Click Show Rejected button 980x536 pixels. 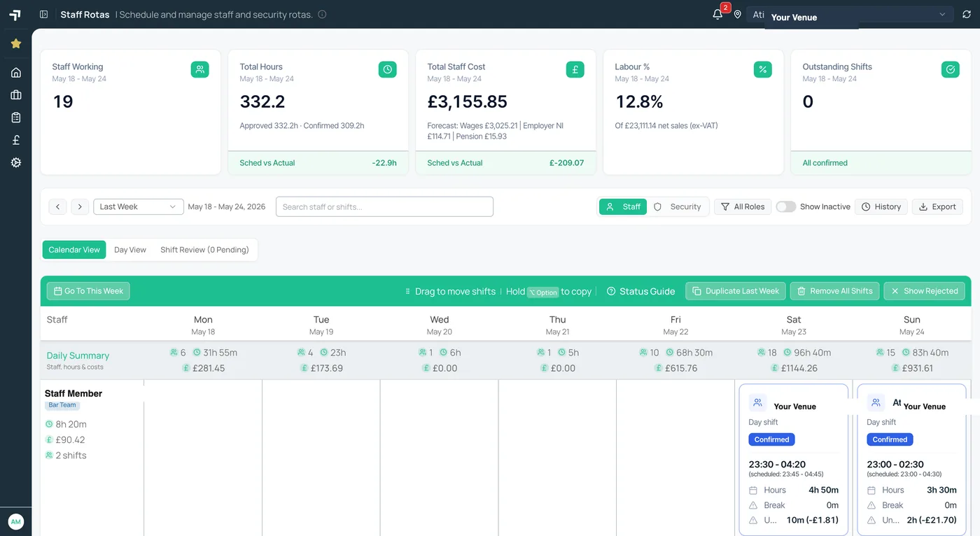(x=924, y=291)
